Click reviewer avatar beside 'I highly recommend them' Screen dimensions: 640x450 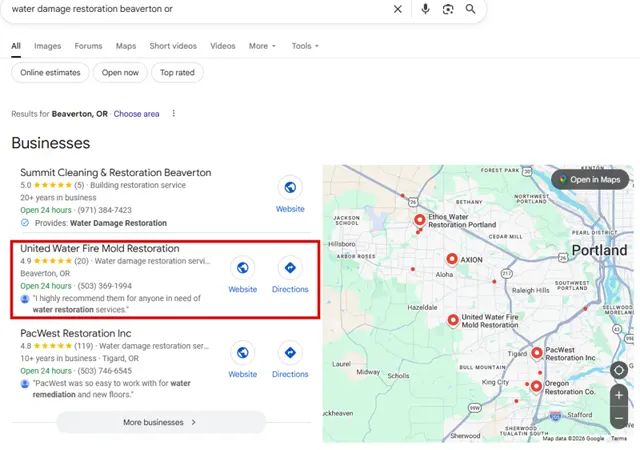coord(25,299)
